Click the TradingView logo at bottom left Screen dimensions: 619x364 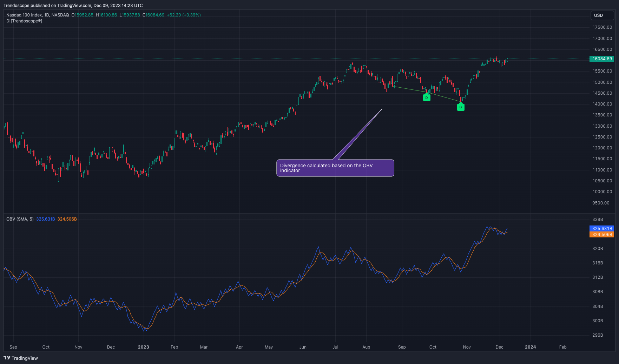tap(21, 358)
